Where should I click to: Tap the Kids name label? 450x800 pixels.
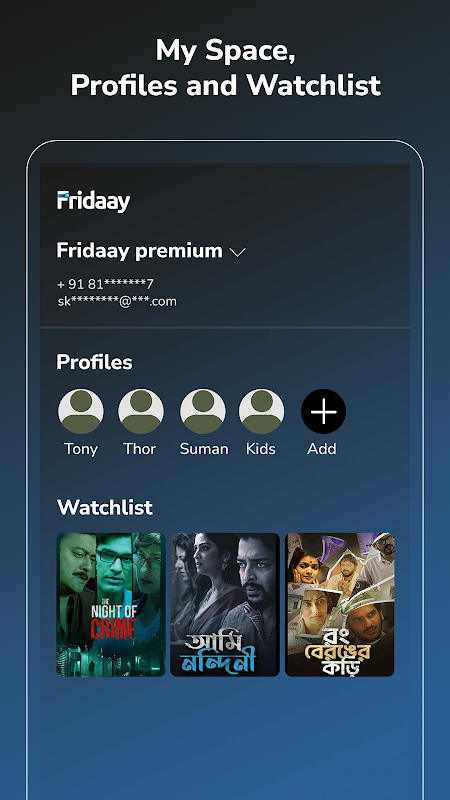(x=261, y=449)
